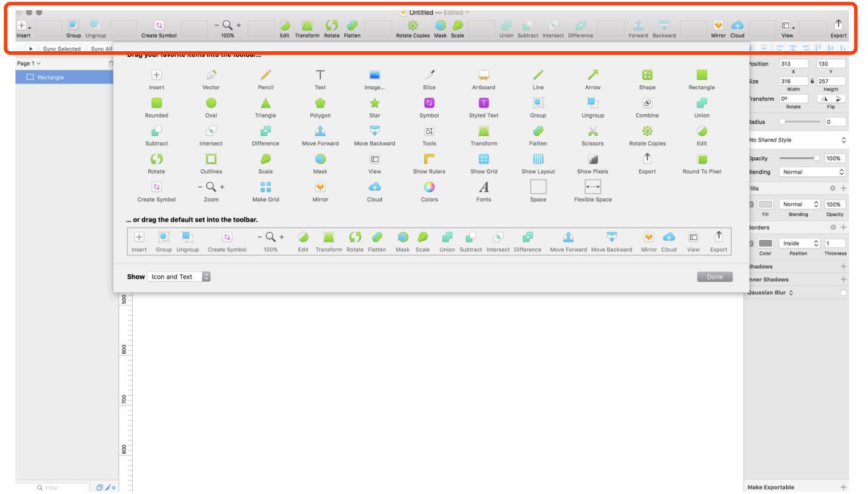Click the Colors wheel item in palette
Screen dimensions: 868x494
pyautogui.click(x=429, y=191)
